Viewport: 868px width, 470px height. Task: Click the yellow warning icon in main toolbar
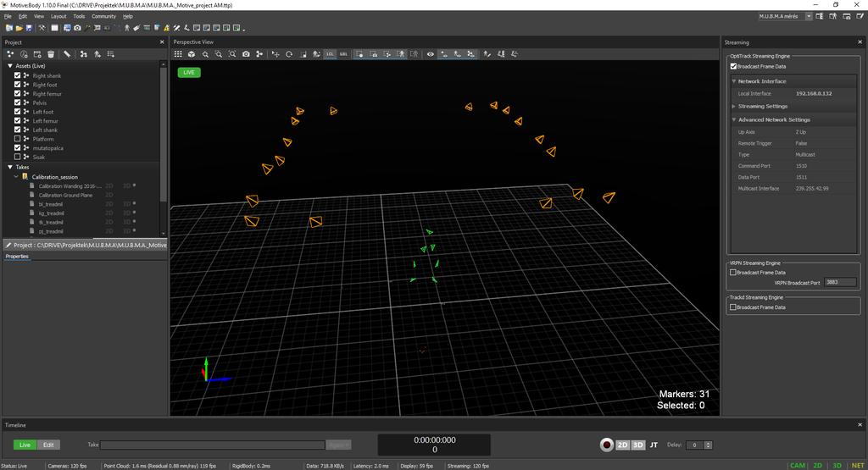click(166, 28)
